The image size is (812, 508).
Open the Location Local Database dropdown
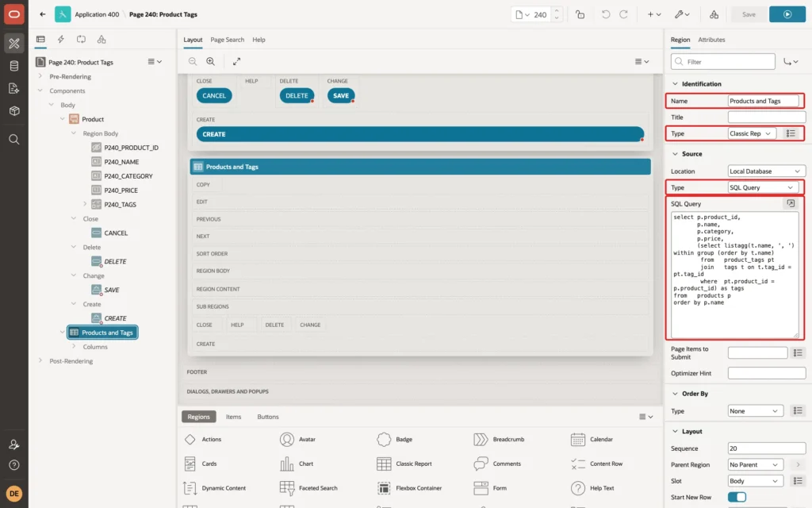(767, 171)
